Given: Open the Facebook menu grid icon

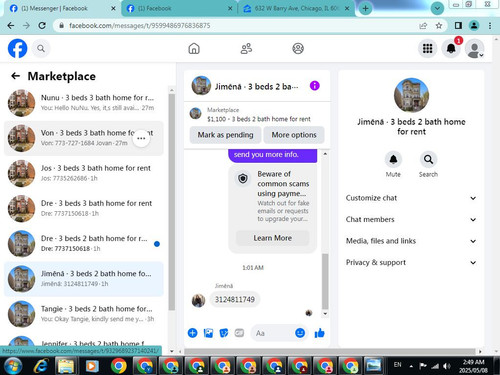Looking at the screenshot, I should click(427, 49).
